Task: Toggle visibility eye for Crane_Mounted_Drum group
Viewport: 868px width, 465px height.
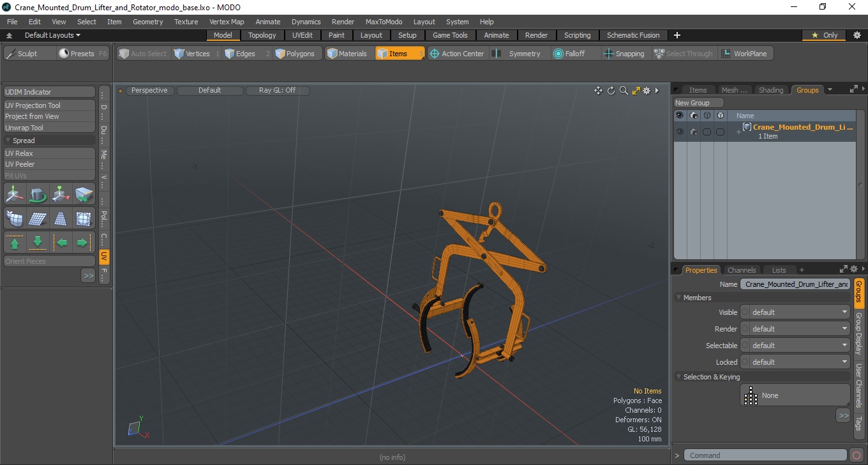Action: pos(680,132)
